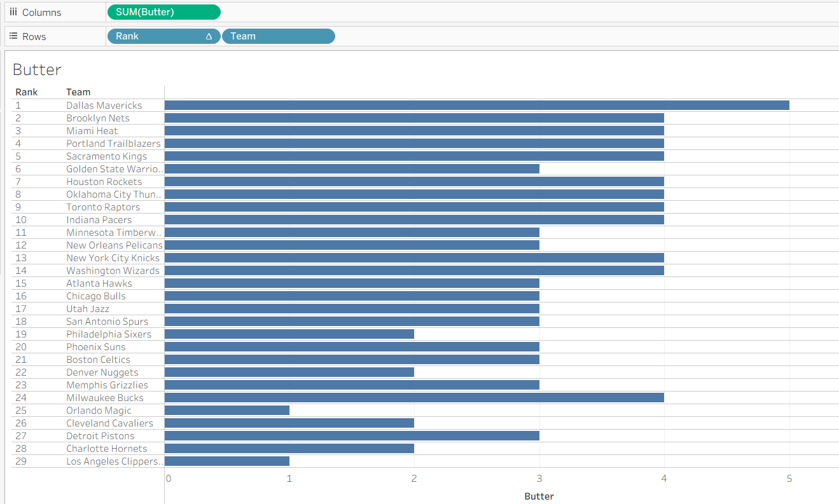The height and width of the screenshot is (504, 839).
Task: Click rank number 26 in the Rank column
Action: (x=21, y=423)
